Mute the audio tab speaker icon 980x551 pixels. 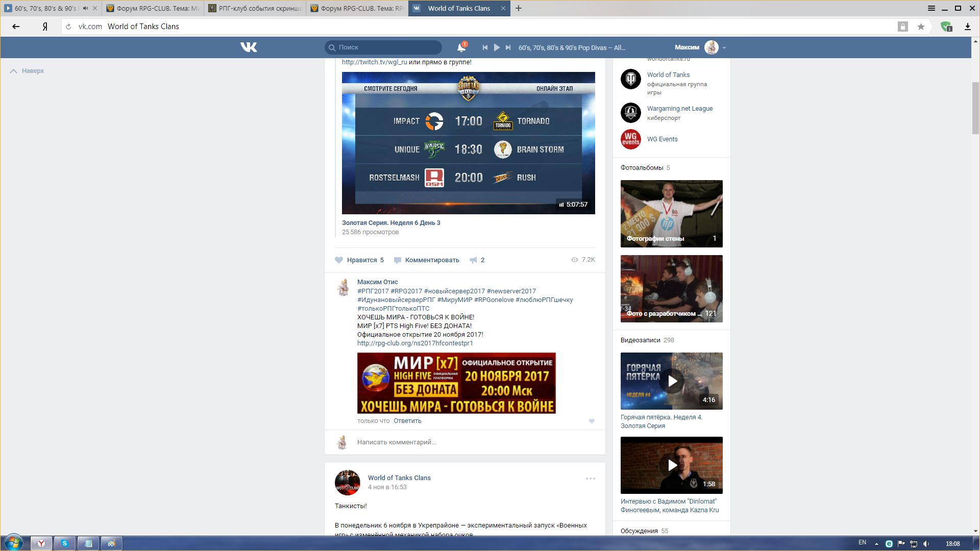(x=85, y=8)
